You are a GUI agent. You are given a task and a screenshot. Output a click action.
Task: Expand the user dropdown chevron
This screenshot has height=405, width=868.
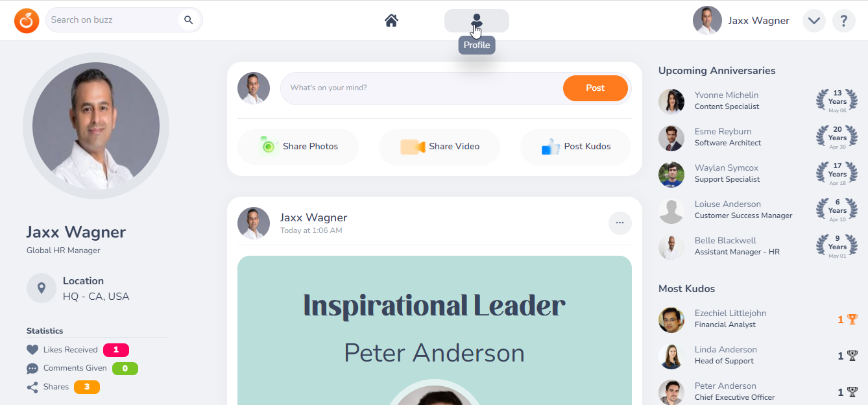point(814,21)
